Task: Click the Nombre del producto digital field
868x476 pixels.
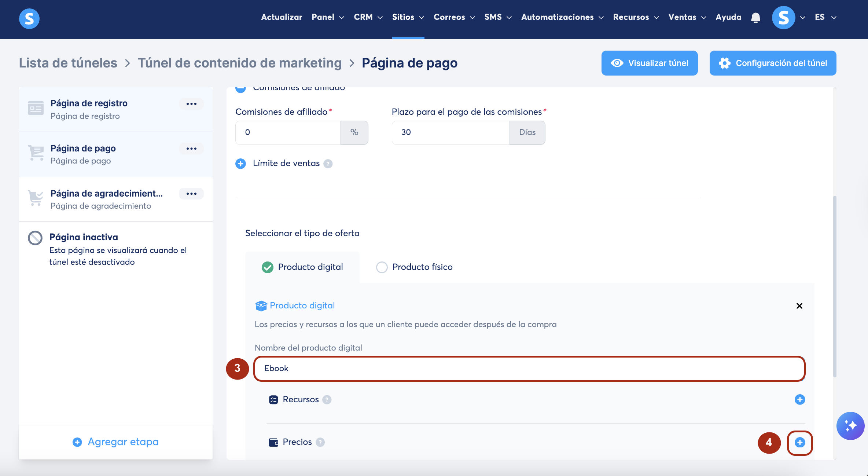Action: [529, 369]
